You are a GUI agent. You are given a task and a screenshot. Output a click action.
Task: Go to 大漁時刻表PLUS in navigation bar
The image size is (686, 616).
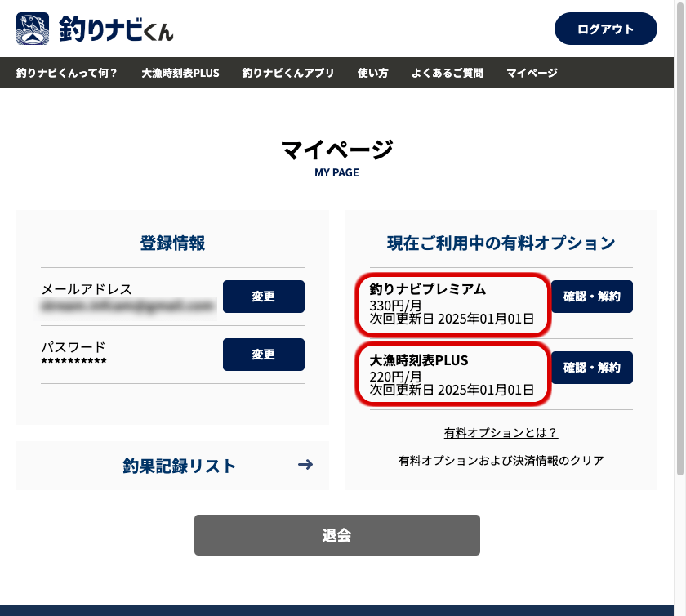180,73
